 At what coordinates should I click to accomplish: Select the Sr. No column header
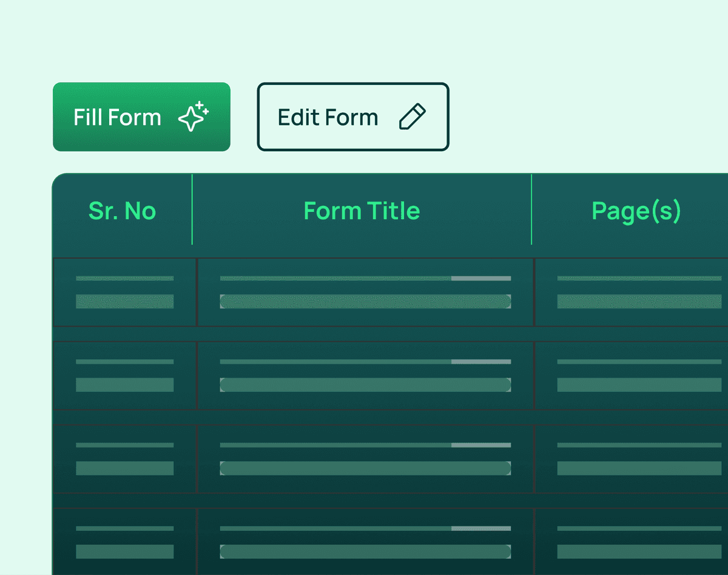tap(122, 211)
